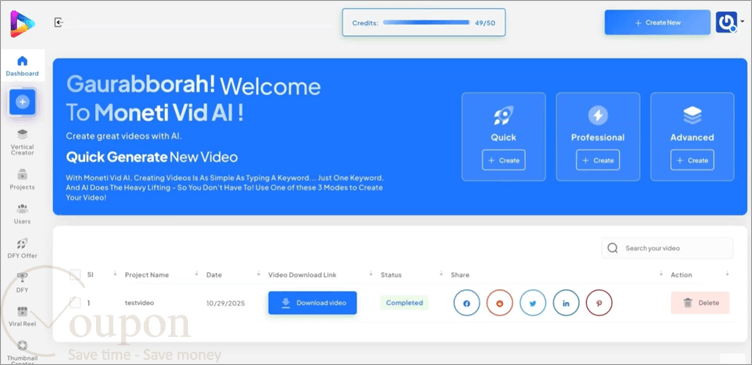Click the Moneti Vid AI logo
Screen dimensions: 752x365
click(22, 24)
